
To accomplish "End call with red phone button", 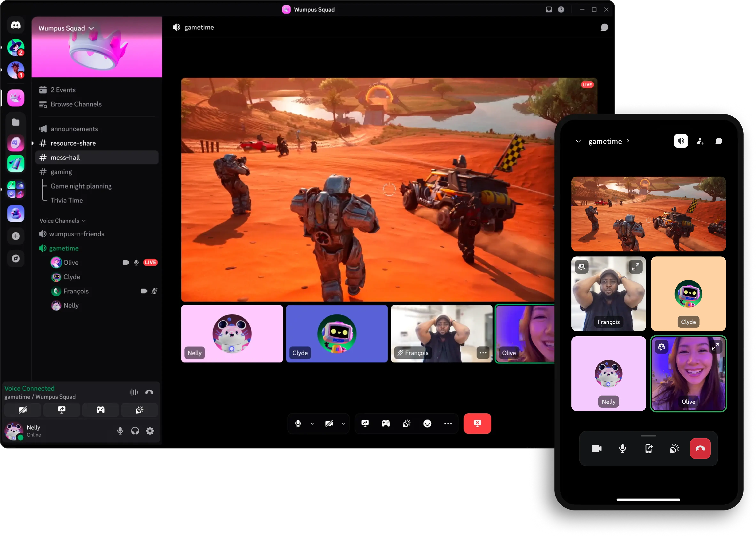I will click(700, 449).
